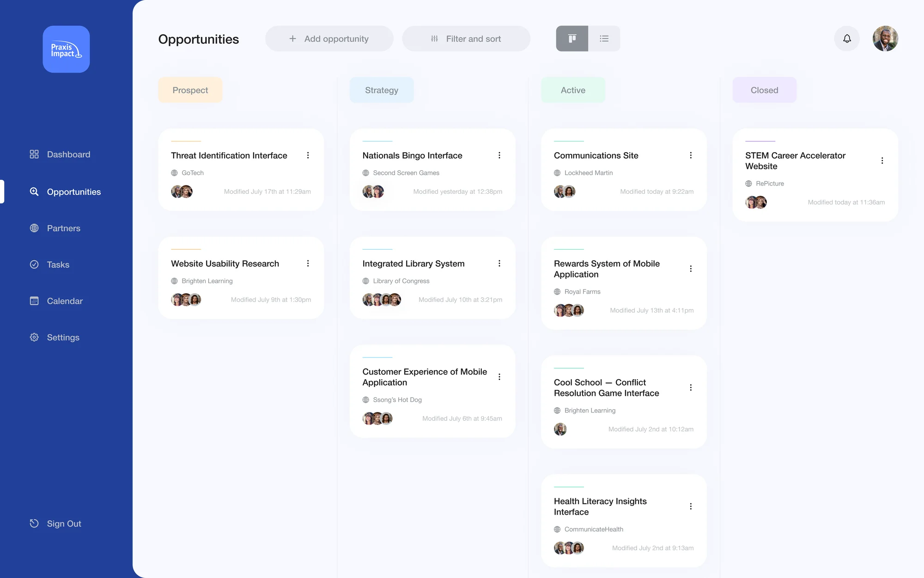Open options menu for Threat Identification Interface
924x578 pixels.
click(x=308, y=155)
